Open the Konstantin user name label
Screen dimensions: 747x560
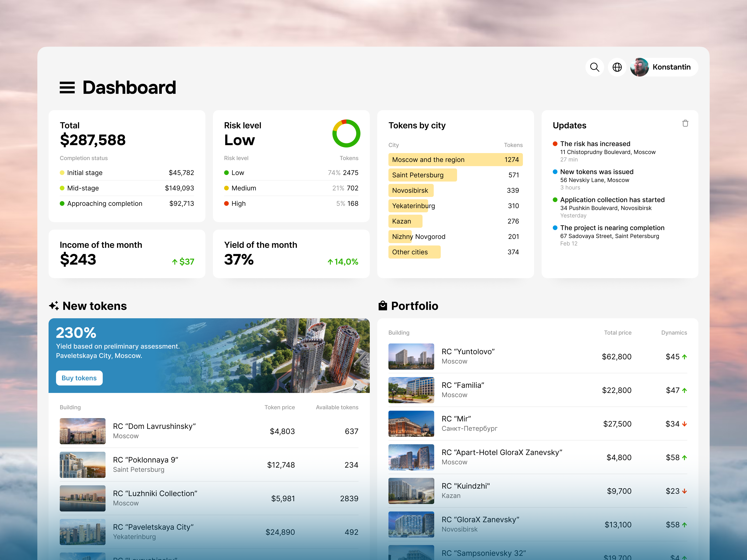click(x=671, y=67)
